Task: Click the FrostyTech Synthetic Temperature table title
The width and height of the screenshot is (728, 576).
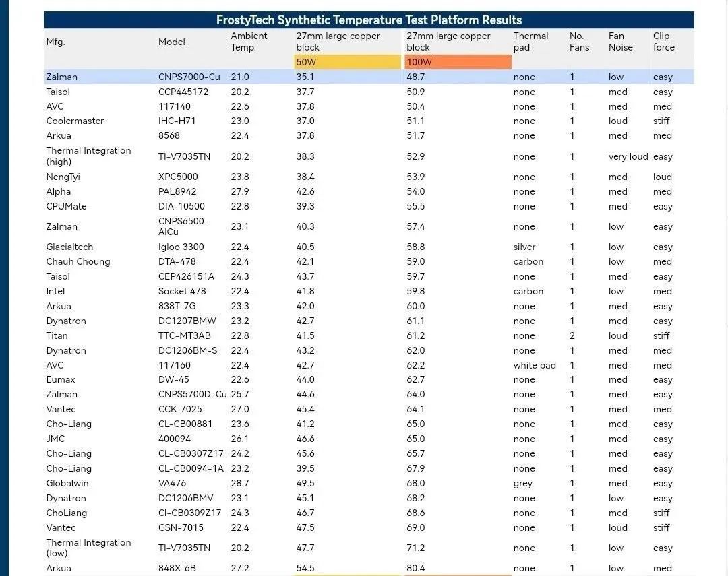Action: (x=369, y=20)
